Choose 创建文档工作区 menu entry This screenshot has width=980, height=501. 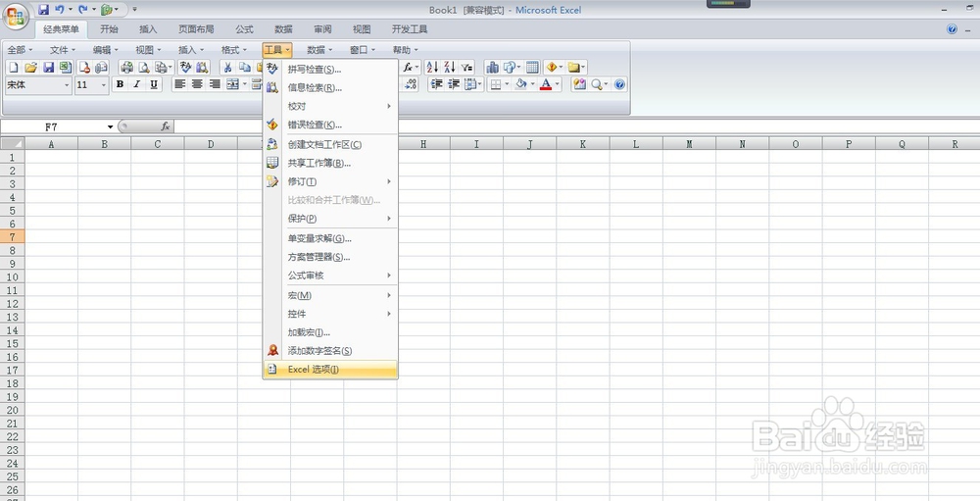[x=330, y=144]
